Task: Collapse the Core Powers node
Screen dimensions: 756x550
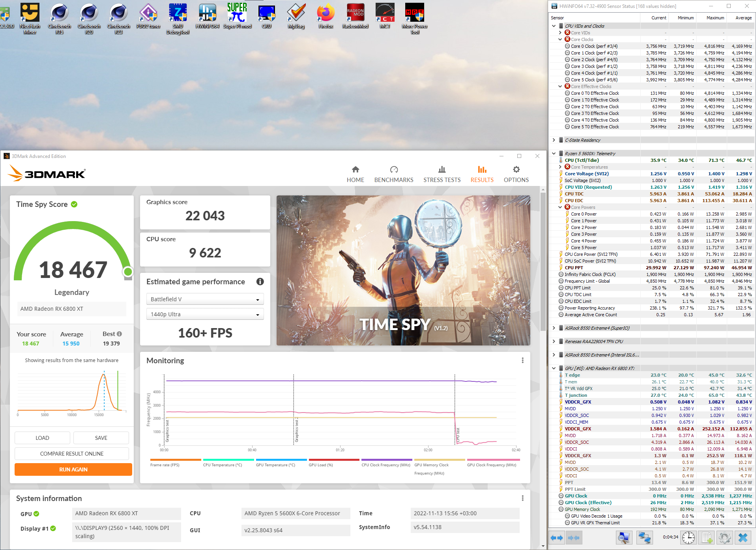Action: pos(560,207)
